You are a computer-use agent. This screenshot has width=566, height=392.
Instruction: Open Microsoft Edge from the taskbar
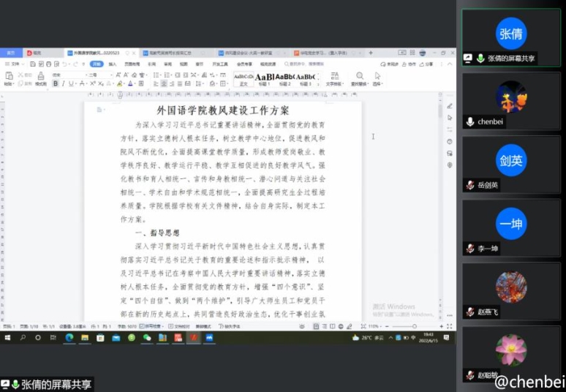coord(69,338)
